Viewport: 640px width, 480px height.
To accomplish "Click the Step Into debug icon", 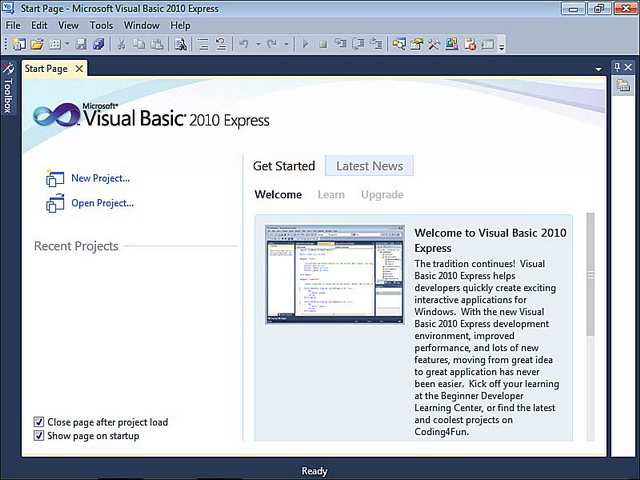I will coord(340,44).
